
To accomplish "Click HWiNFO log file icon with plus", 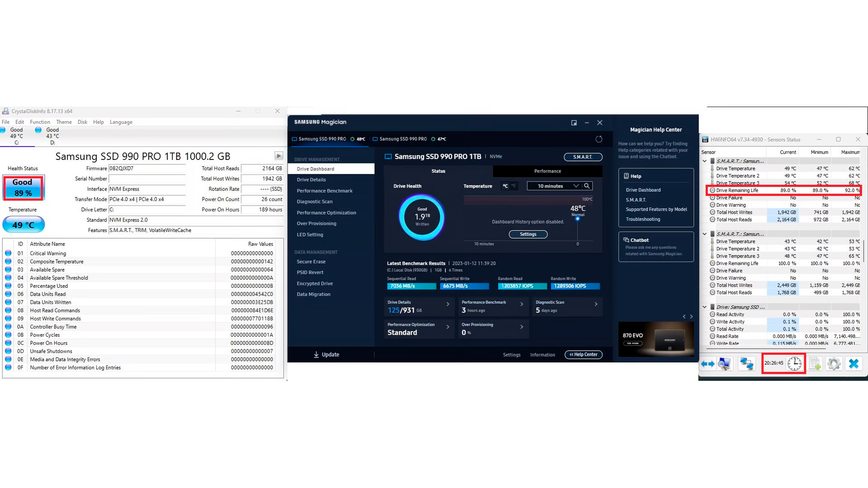I will (815, 364).
